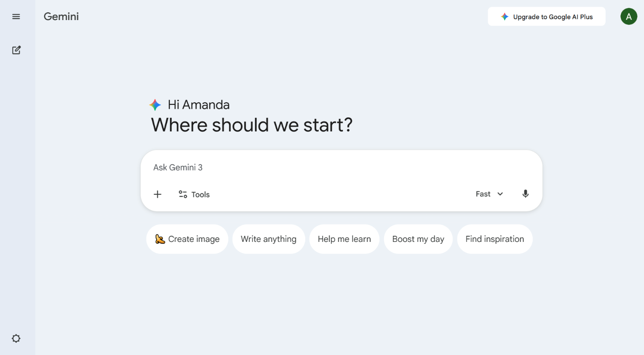
Task: Open settings gear in the sidebar
Action: [x=16, y=338]
